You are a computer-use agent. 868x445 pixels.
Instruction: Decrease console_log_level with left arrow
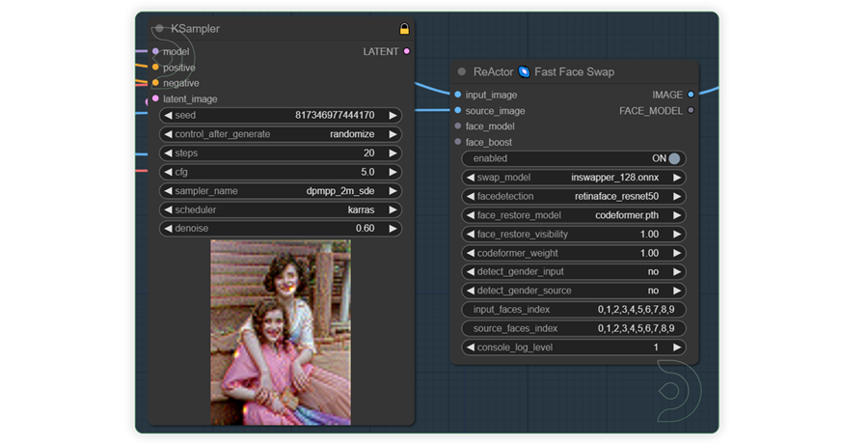click(471, 348)
